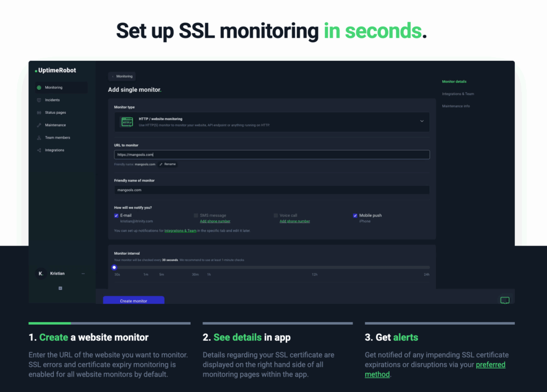
Task: Click the Rename button
Action: [167, 164]
